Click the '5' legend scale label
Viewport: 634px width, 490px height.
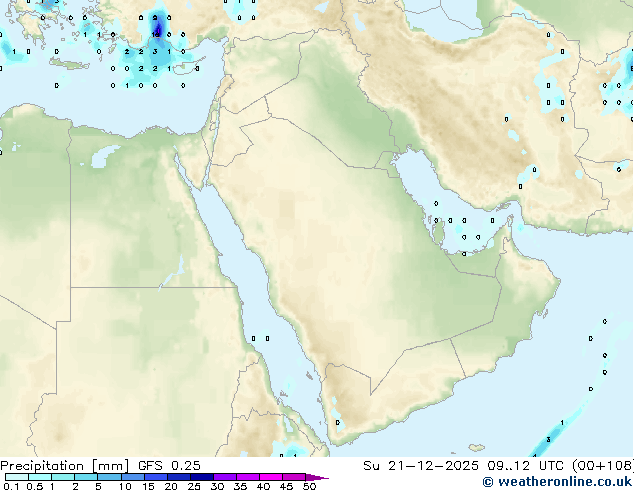tap(98, 486)
